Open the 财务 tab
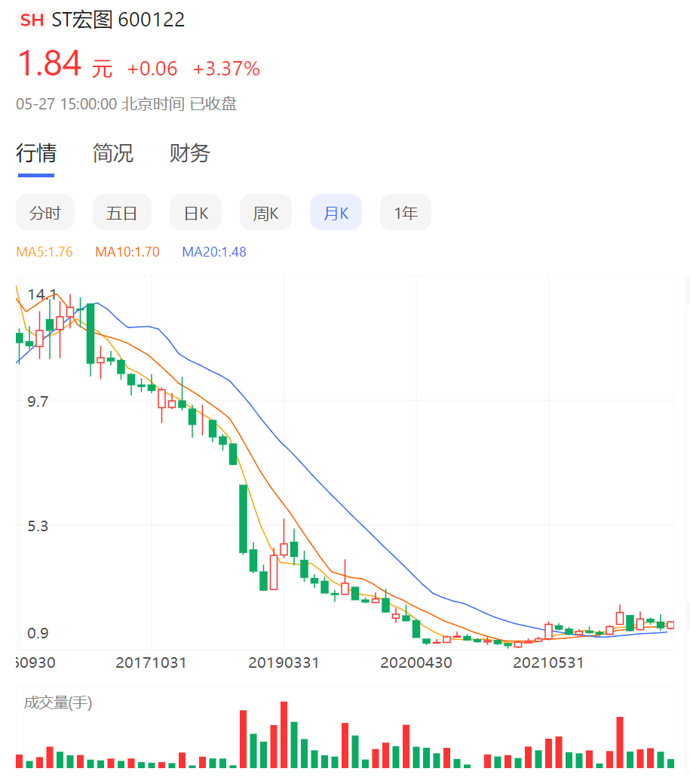The width and height of the screenshot is (690, 784). point(190,153)
